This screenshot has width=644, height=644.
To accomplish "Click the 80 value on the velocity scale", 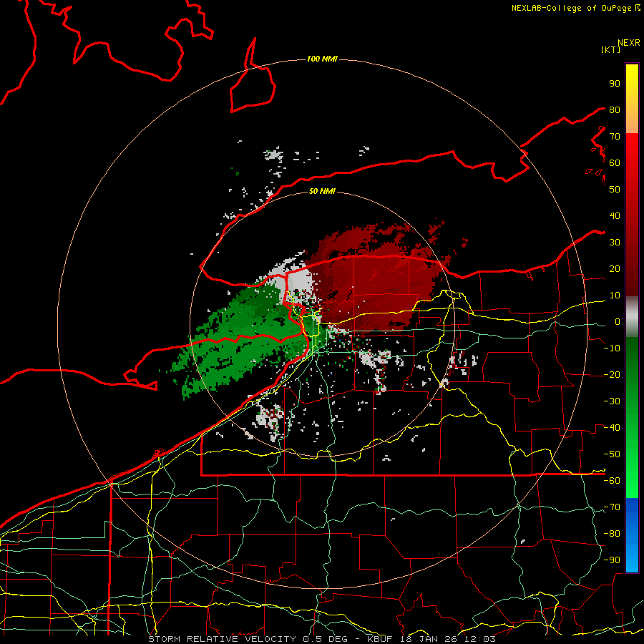I will pos(615,109).
